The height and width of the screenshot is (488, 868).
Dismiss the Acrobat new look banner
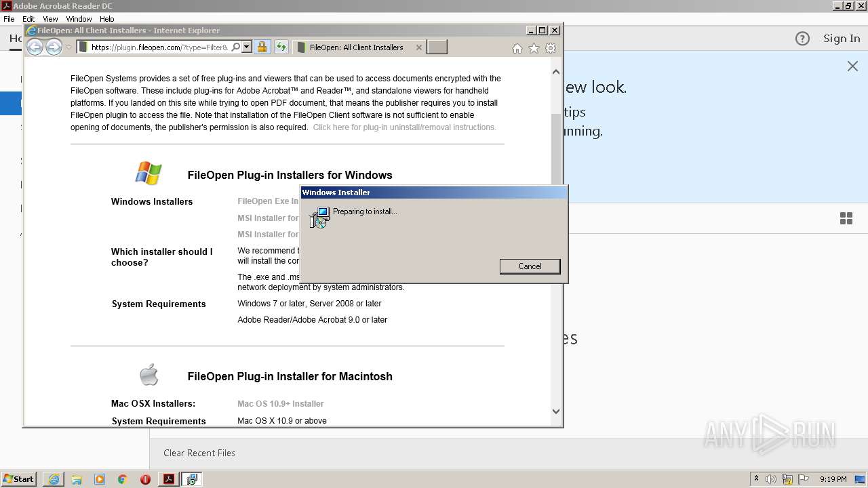pyautogui.click(x=852, y=66)
